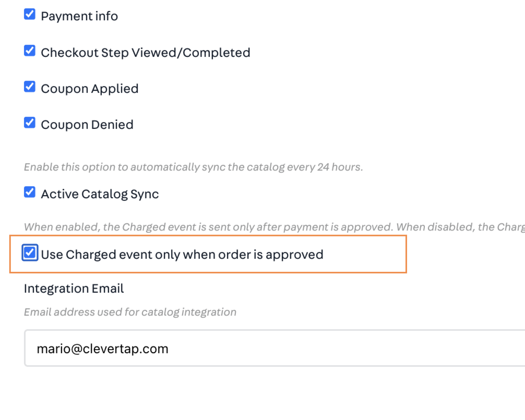Click 'Use Charged event only when order is approved' label
This screenshot has height=420, width=525.
(x=182, y=255)
